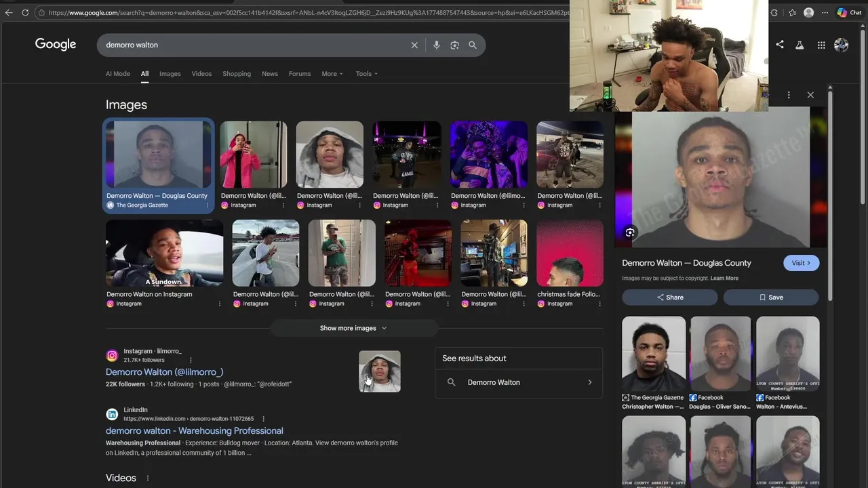Open browser extensions puzzle icon
This screenshot has width=868, height=488.
(x=774, y=12)
